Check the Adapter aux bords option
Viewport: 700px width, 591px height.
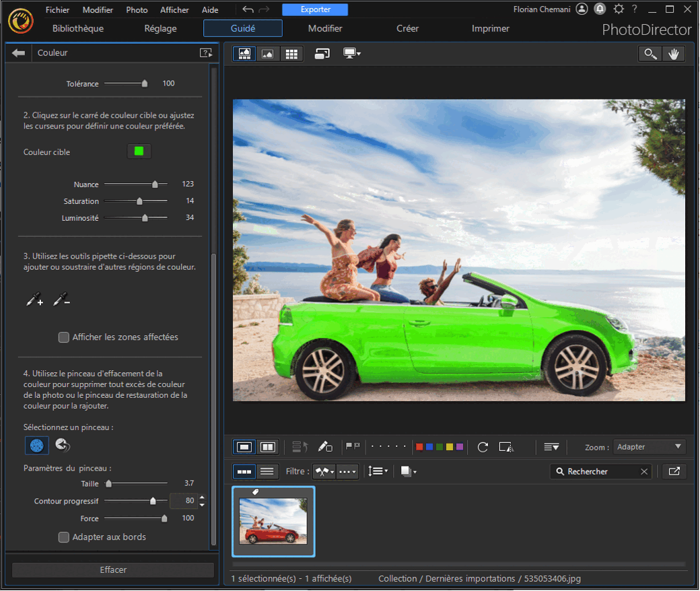pos(64,537)
